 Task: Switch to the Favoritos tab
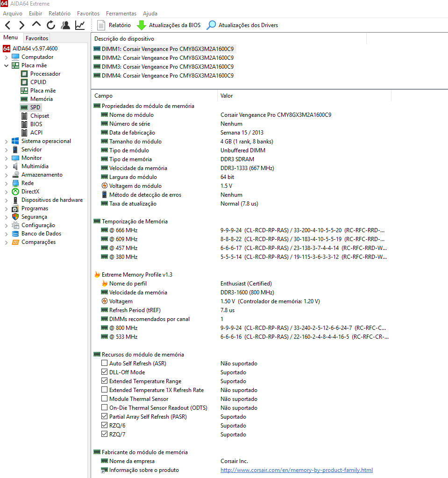[x=36, y=38]
